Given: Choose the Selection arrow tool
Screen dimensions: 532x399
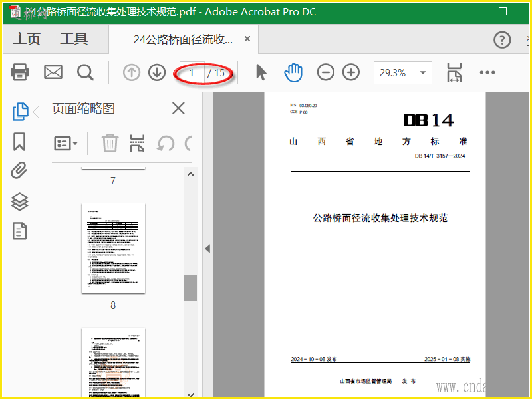Looking at the screenshot, I should [261, 72].
